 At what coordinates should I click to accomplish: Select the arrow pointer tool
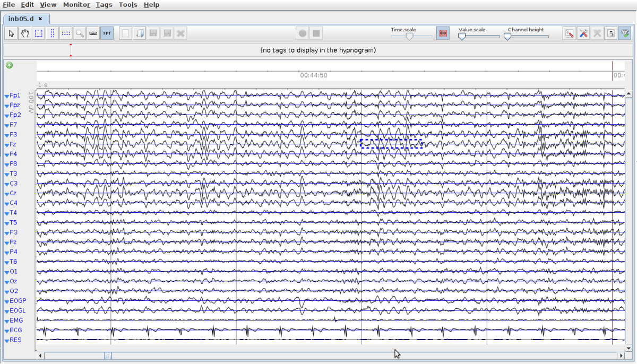[11, 33]
